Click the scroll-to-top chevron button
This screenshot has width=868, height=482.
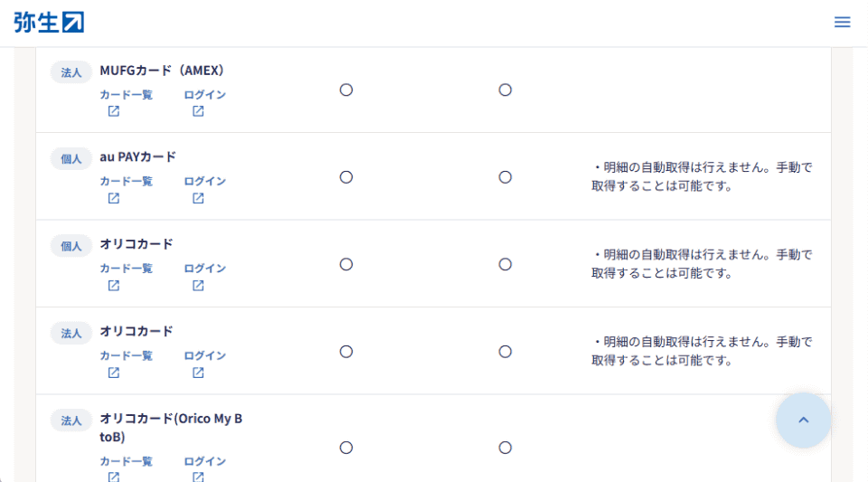pos(803,420)
